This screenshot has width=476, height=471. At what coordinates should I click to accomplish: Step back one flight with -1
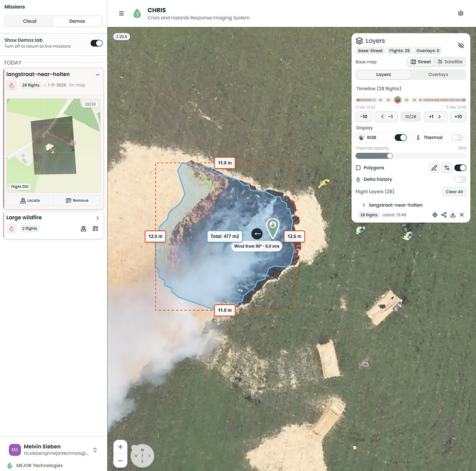387,117
